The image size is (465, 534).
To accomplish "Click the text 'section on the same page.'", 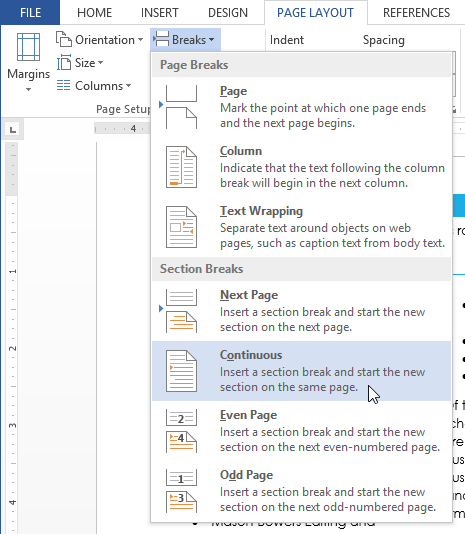I will tap(289, 387).
